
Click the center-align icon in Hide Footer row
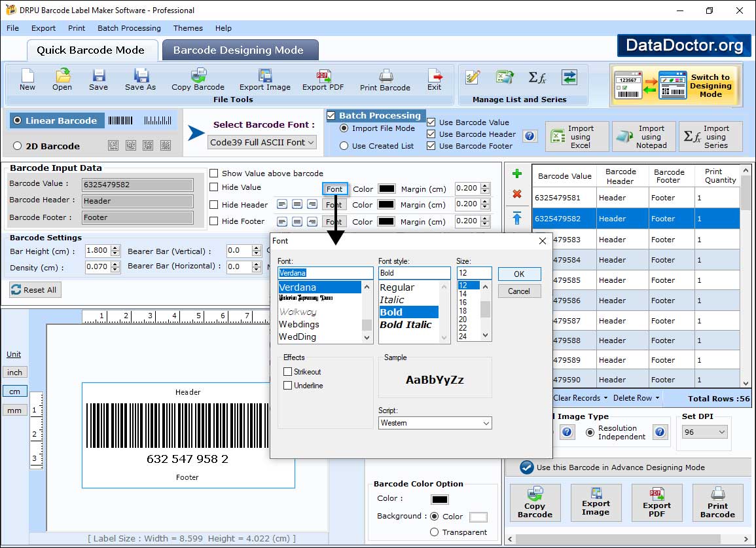[x=297, y=221]
